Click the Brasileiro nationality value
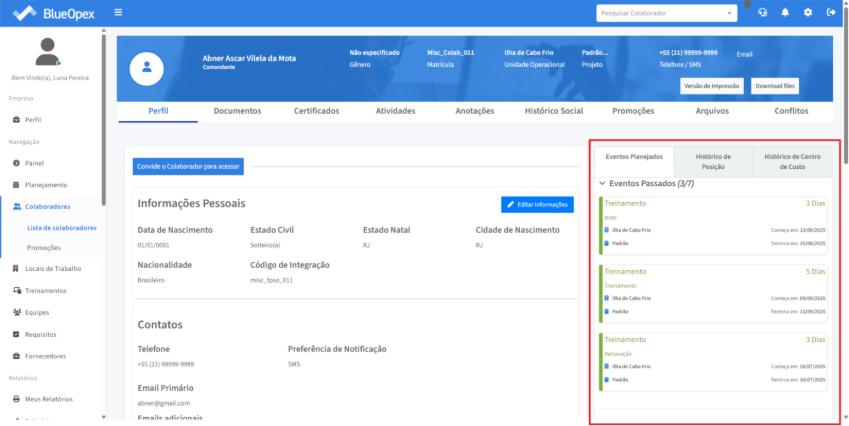849x426 pixels. (151, 280)
